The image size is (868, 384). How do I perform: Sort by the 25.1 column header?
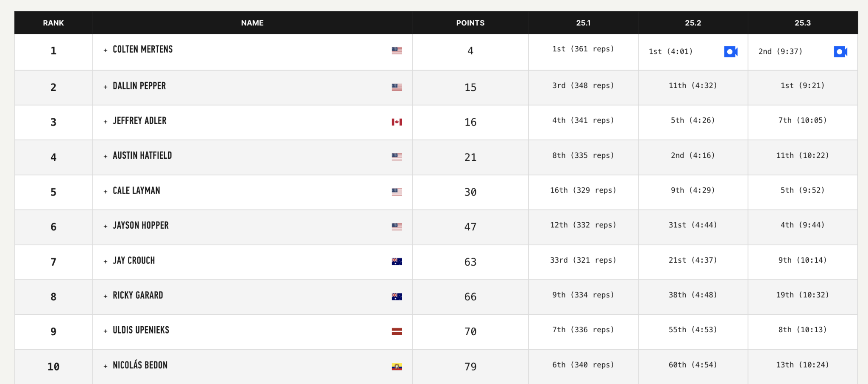(x=583, y=23)
